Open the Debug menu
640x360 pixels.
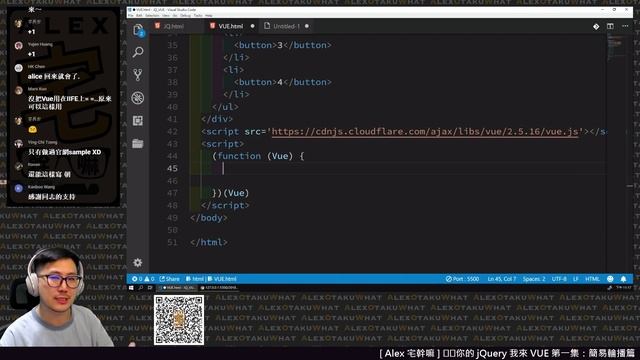click(185, 16)
